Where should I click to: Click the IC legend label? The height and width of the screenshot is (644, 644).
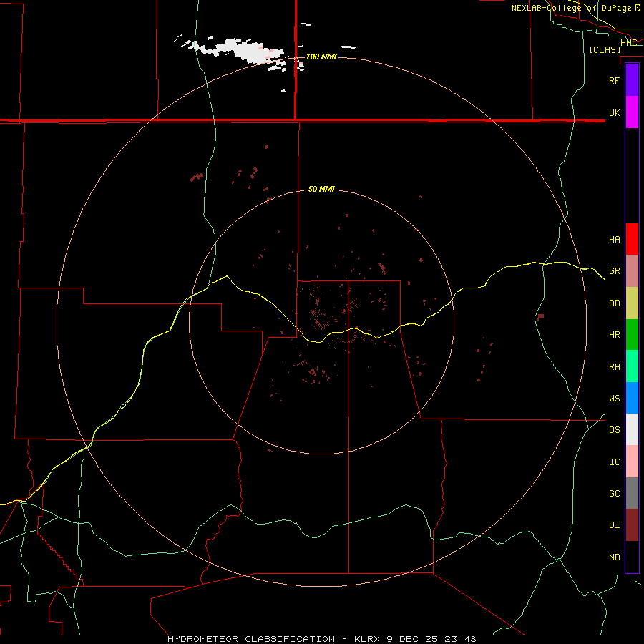614,462
